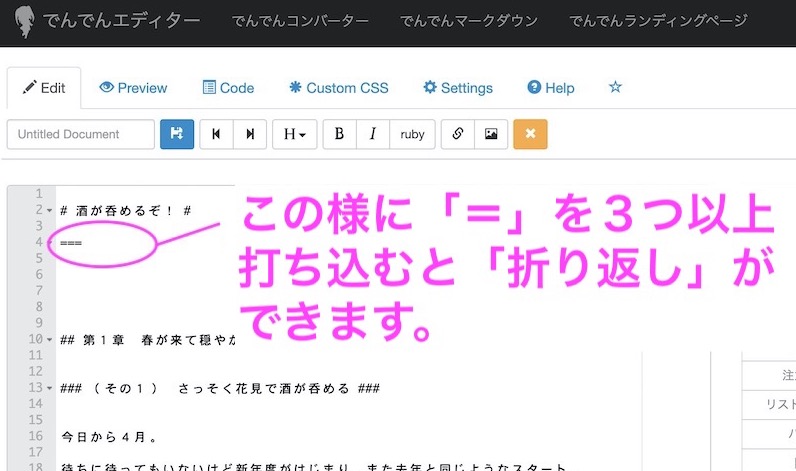Collapse the fold arrow at line 2
The height and width of the screenshot is (471, 796).
[x=50, y=210]
